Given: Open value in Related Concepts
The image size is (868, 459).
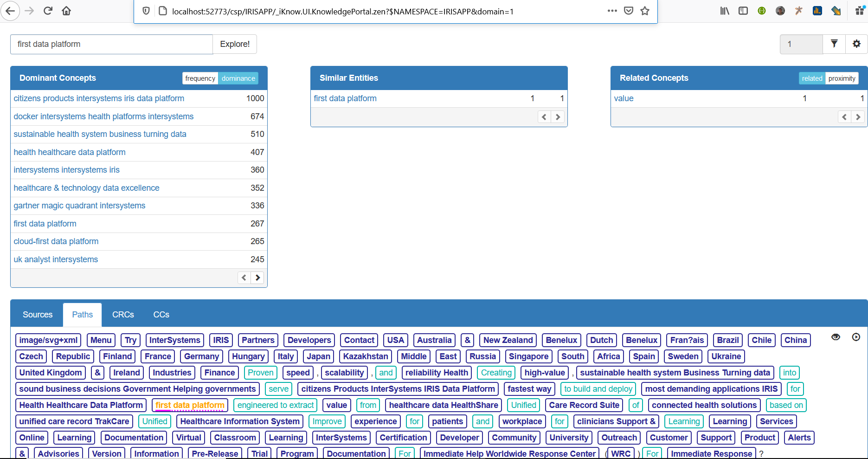Looking at the screenshot, I should pyautogui.click(x=624, y=98).
